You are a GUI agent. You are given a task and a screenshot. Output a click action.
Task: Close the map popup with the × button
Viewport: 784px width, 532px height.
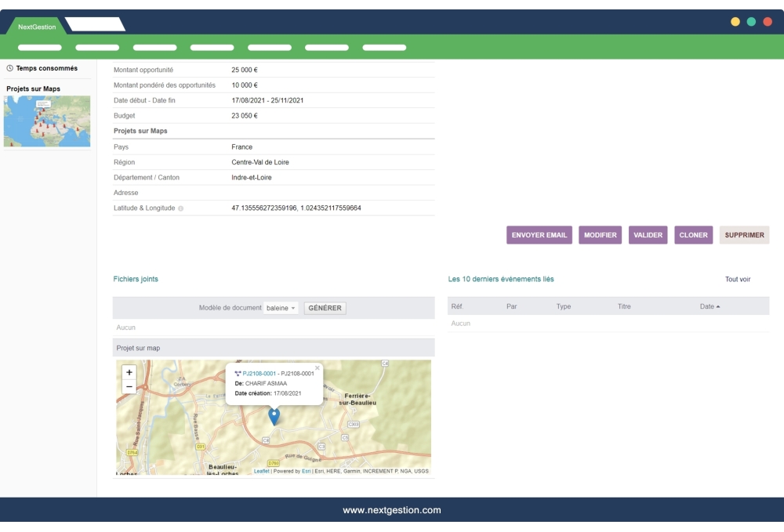[318, 367]
